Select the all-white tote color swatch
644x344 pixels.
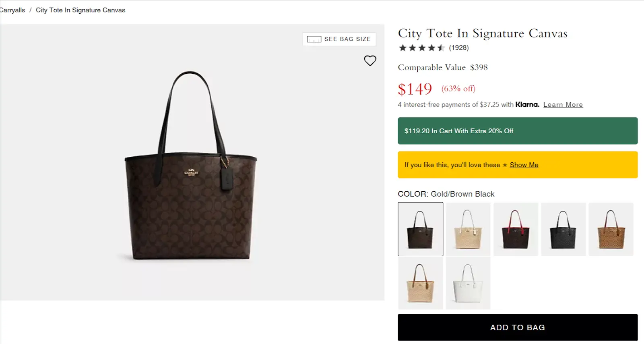coord(468,283)
